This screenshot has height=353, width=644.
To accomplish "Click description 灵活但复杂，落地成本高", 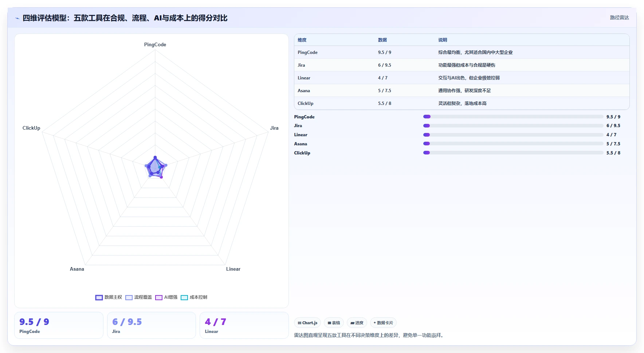I will tap(462, 103).
